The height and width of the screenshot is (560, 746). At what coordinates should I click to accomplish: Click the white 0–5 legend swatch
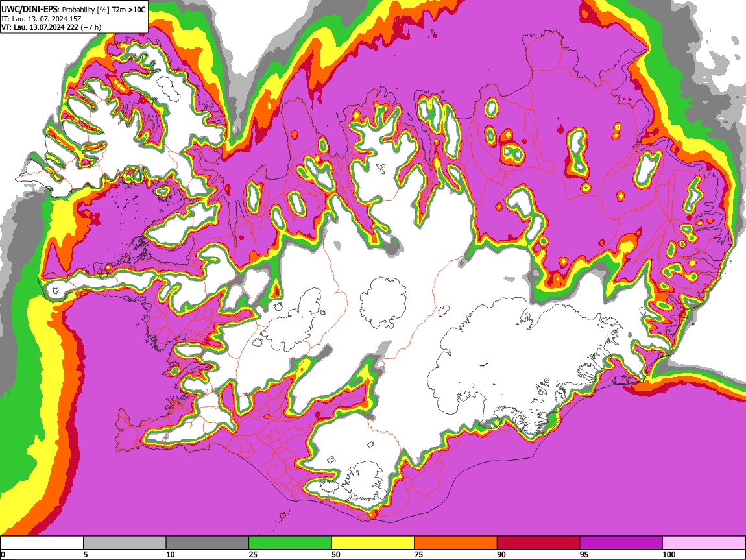(42, 543)
